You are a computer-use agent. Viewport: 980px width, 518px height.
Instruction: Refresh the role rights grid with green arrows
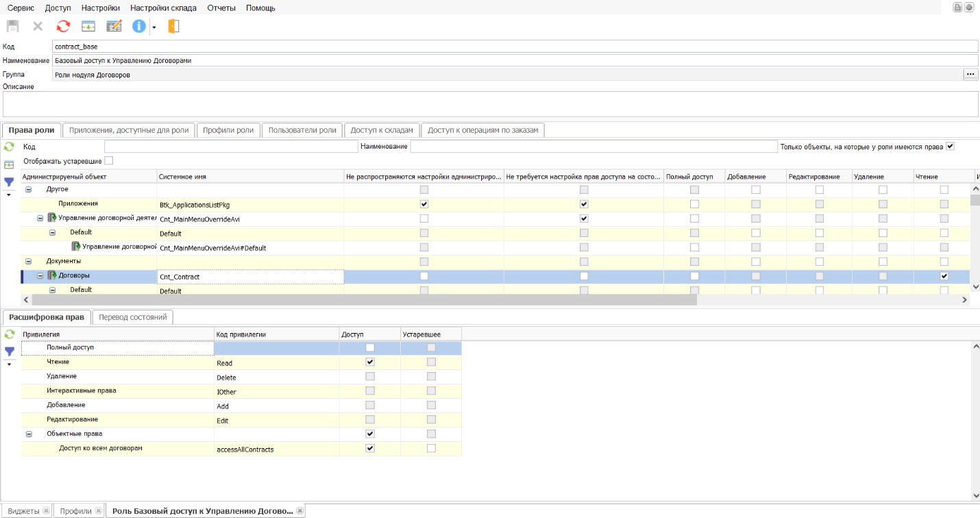coord(10,147)
